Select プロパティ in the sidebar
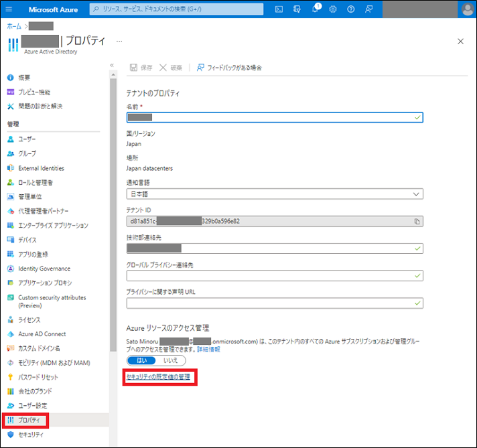Screen dimensions: 477x448 [x=29, y=421]
